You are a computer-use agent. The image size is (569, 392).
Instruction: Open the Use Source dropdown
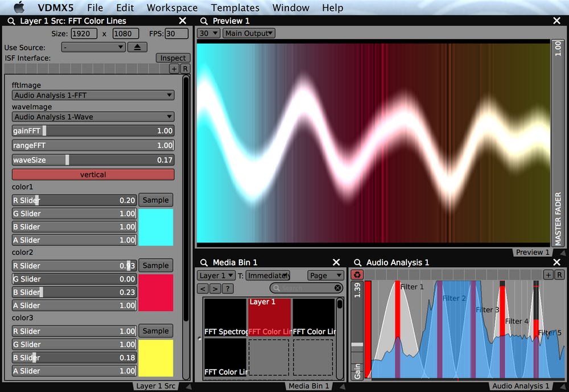pyautogui.click(x=93, y=47)
